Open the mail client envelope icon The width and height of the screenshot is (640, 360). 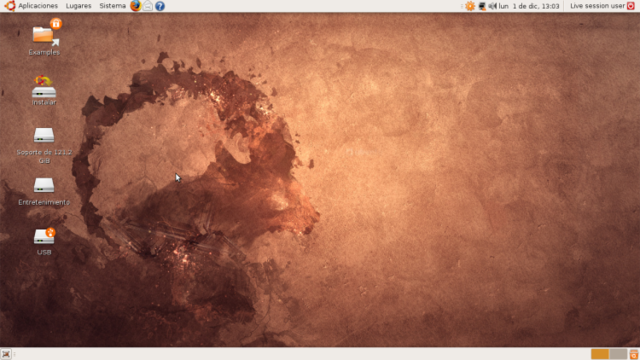point(148,6)
